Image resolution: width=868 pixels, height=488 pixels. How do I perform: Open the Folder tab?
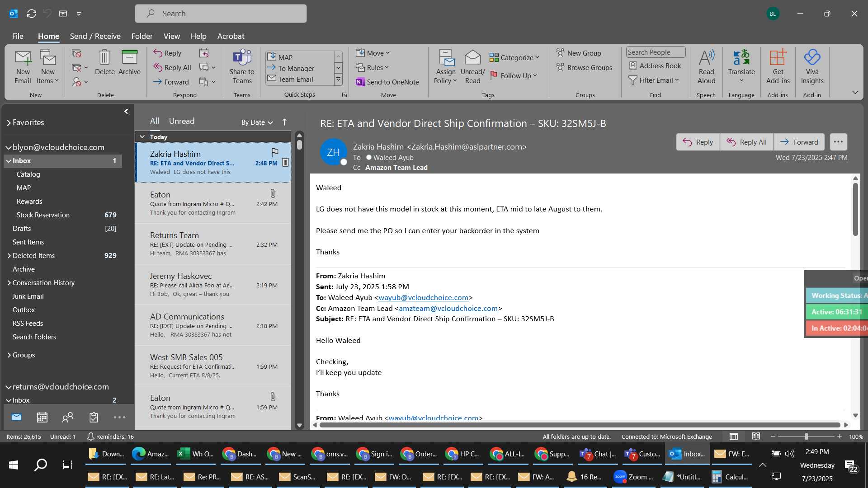[x=142, y=36]
